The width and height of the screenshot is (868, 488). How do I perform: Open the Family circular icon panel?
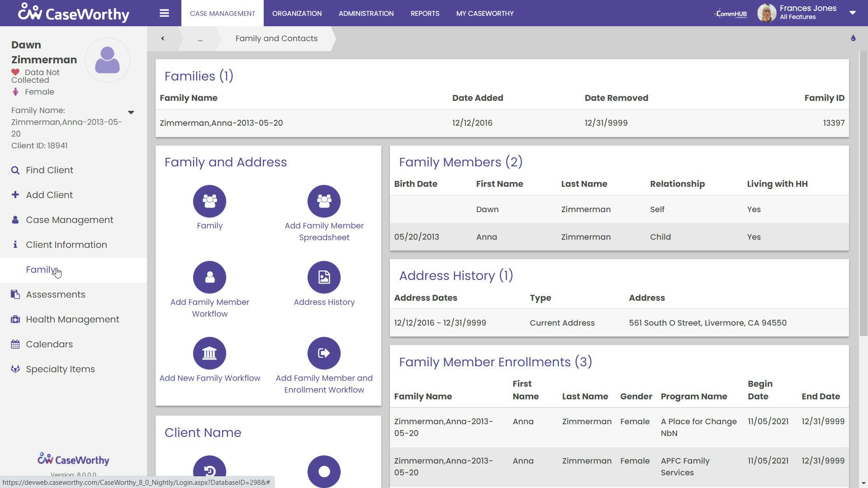click(209, 201)
